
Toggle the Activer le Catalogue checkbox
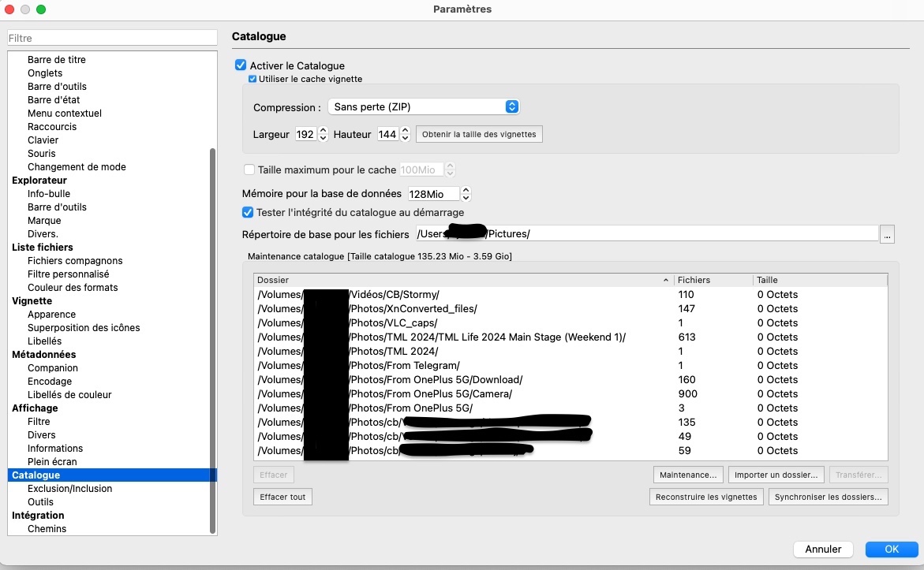pos(241,65)
